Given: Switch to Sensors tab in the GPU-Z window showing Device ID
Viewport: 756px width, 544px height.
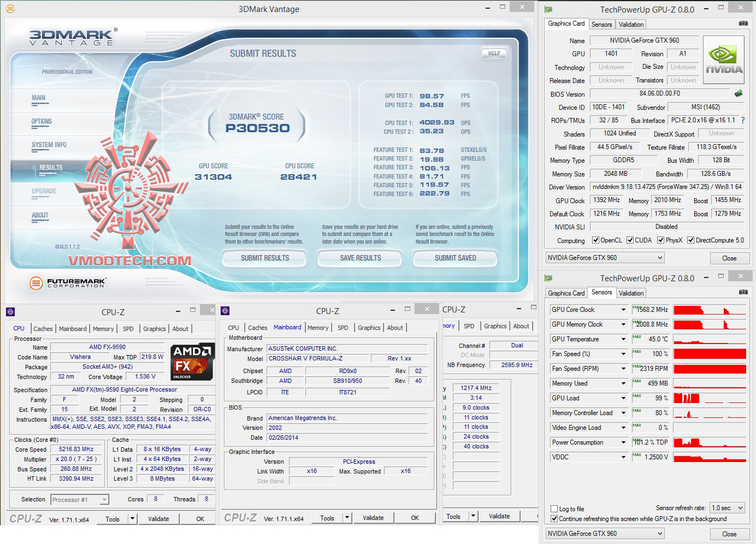Looking at the screenshot, I should point(601,25).
